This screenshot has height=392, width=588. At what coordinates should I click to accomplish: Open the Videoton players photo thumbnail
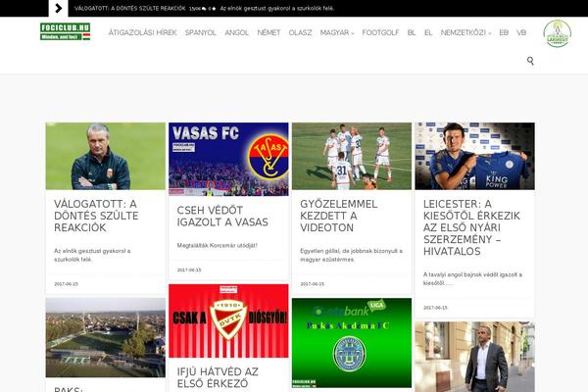pyautogui.click(x=352, y=156)
